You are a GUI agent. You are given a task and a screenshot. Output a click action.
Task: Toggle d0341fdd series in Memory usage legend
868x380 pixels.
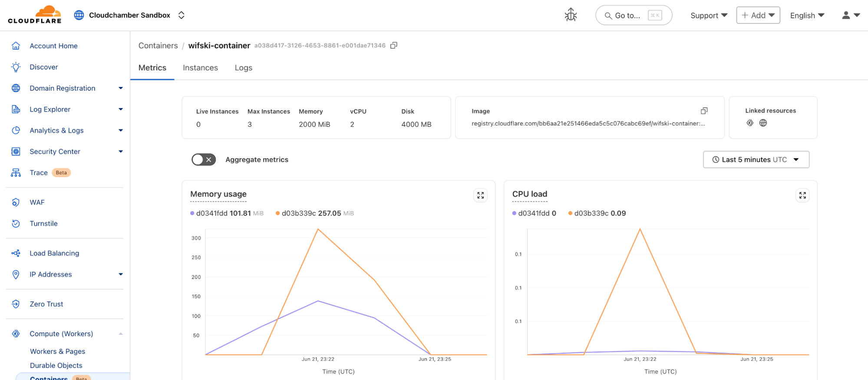click(x=227, y=213)
